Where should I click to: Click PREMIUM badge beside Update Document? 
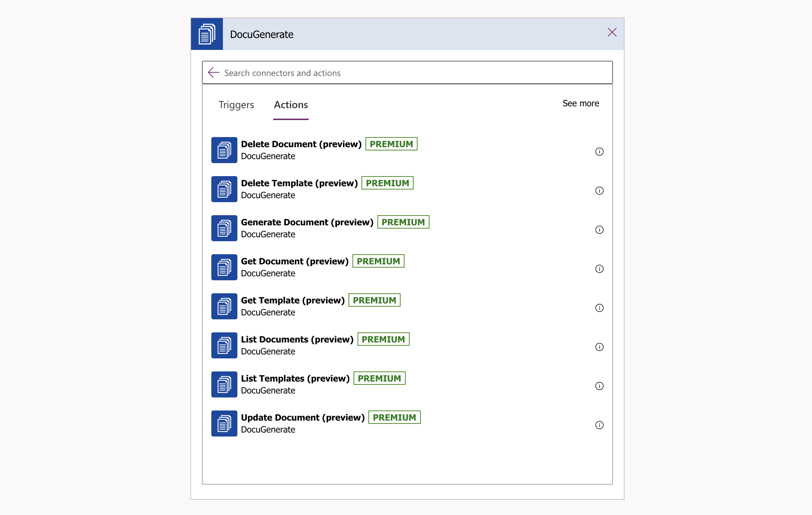pos(394,417)
